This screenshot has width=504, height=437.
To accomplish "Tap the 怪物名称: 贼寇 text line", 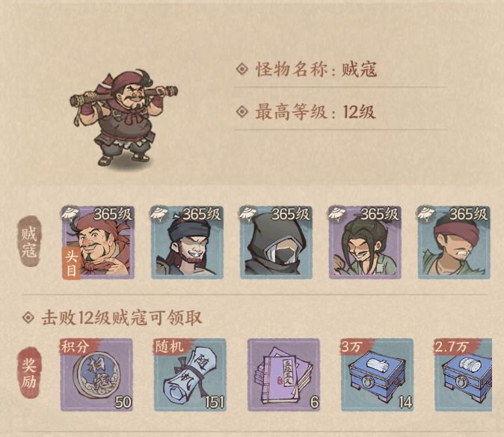I will click(306, 69).
